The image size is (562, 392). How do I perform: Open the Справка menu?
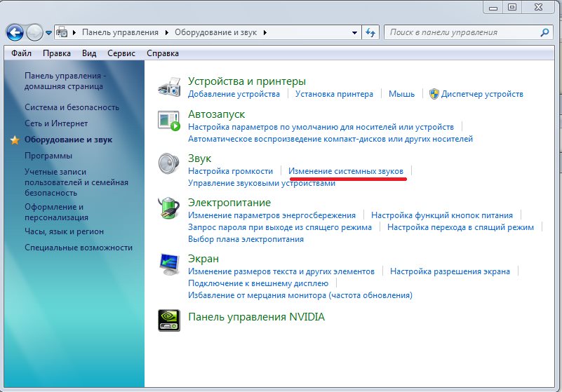[x=162, y=53]
